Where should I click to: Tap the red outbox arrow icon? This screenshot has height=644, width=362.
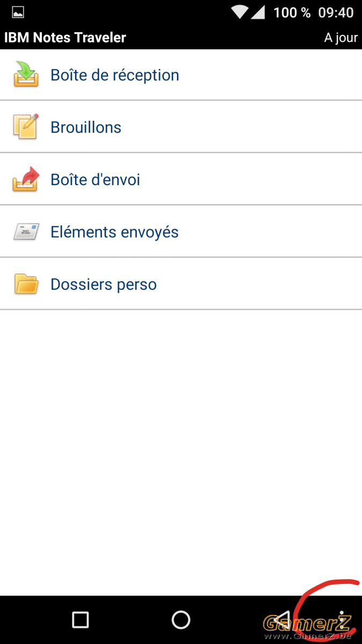26,179
